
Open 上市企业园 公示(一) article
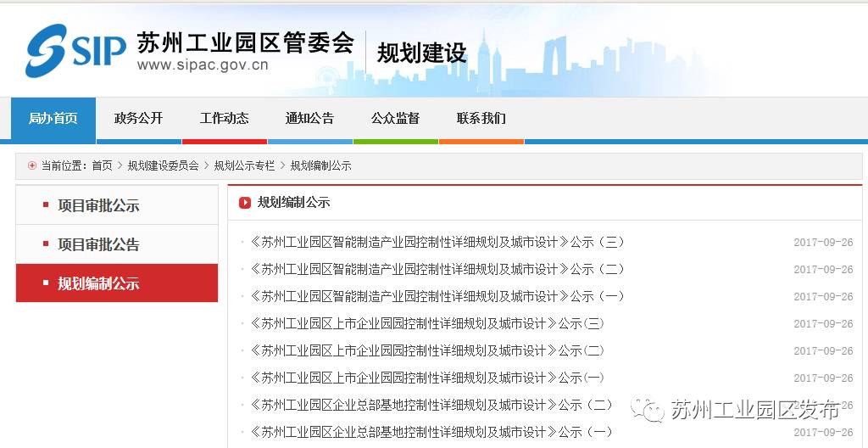pyautogui.click(x=427, y=378)
